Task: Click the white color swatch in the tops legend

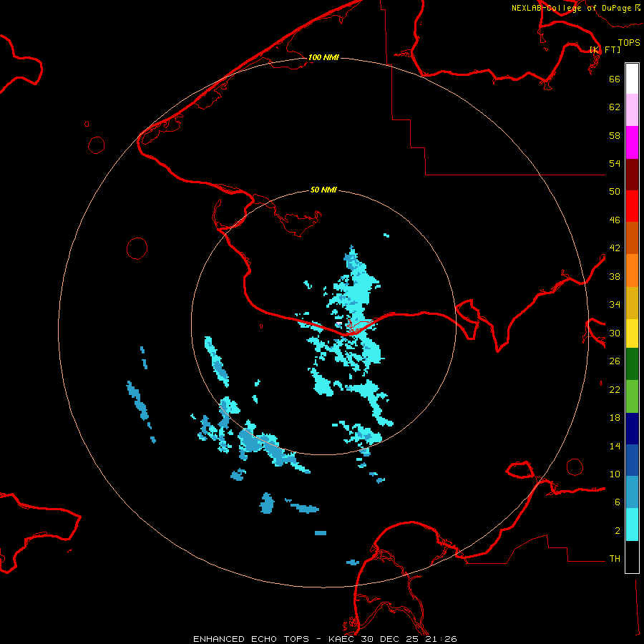Action: pyautogui.click(x=632, y=79)
